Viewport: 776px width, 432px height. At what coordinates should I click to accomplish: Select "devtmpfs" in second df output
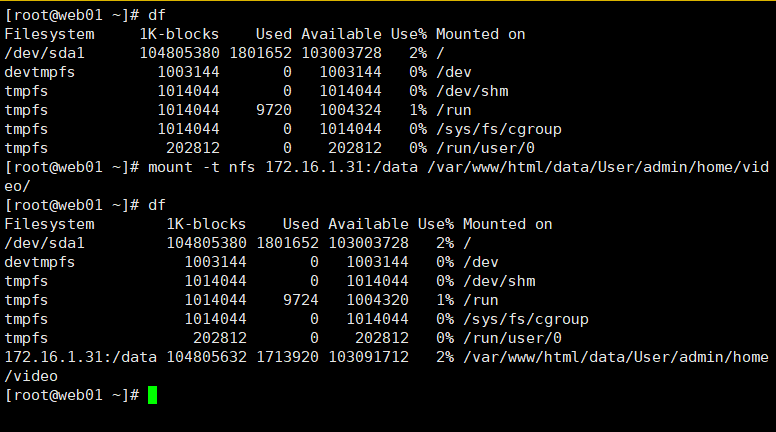(40, 262)
